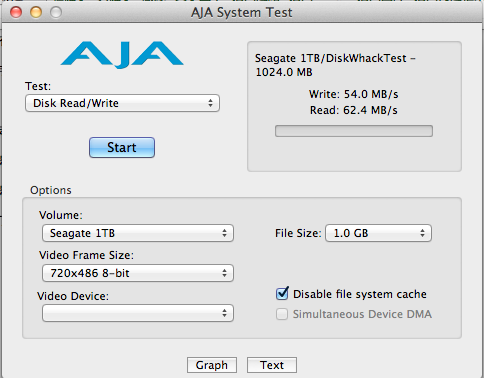Expand the Video Frame Size dropdown
The image size is (484, 378).
[x=138, y=273]
